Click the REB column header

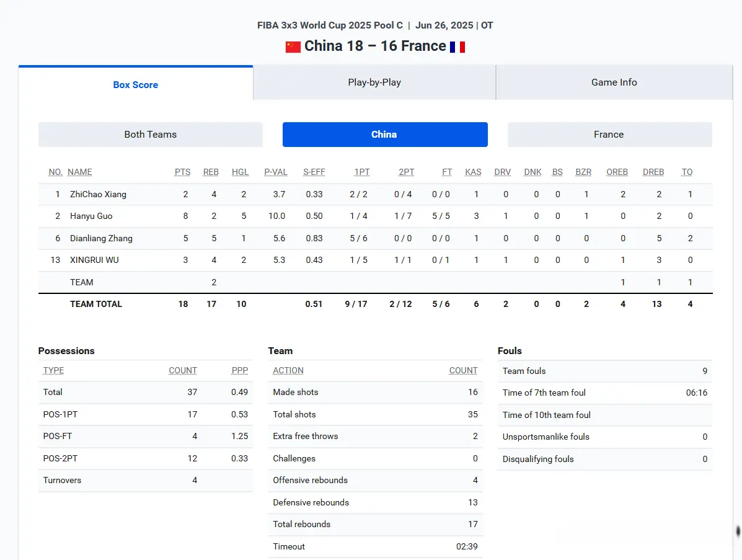point(211,172)
